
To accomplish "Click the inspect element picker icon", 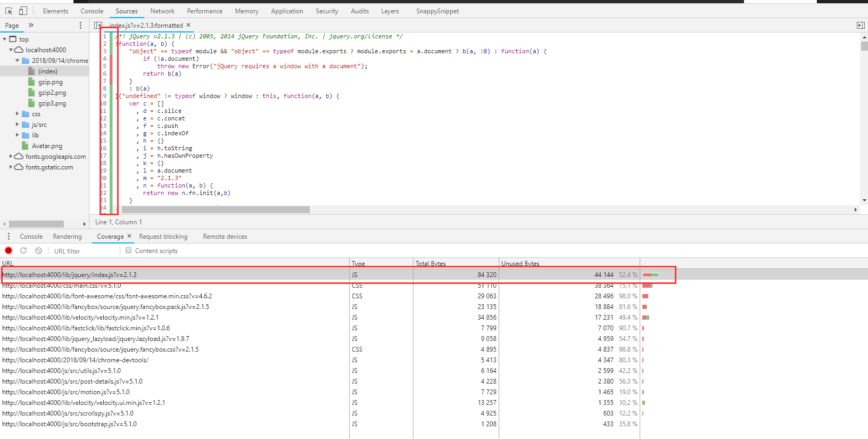I will coord(9,11).
